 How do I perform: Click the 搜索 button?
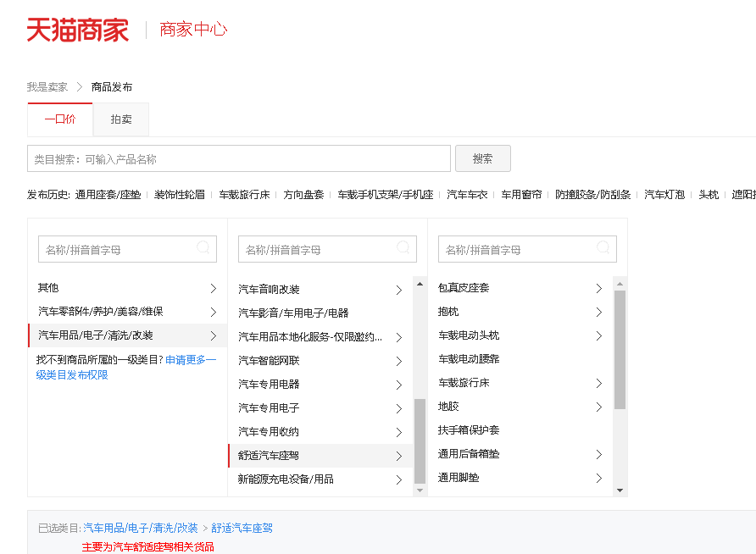(482, 158)
